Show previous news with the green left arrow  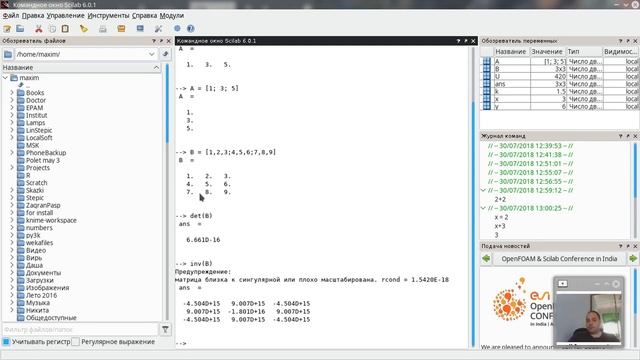[x=486, y=259]
